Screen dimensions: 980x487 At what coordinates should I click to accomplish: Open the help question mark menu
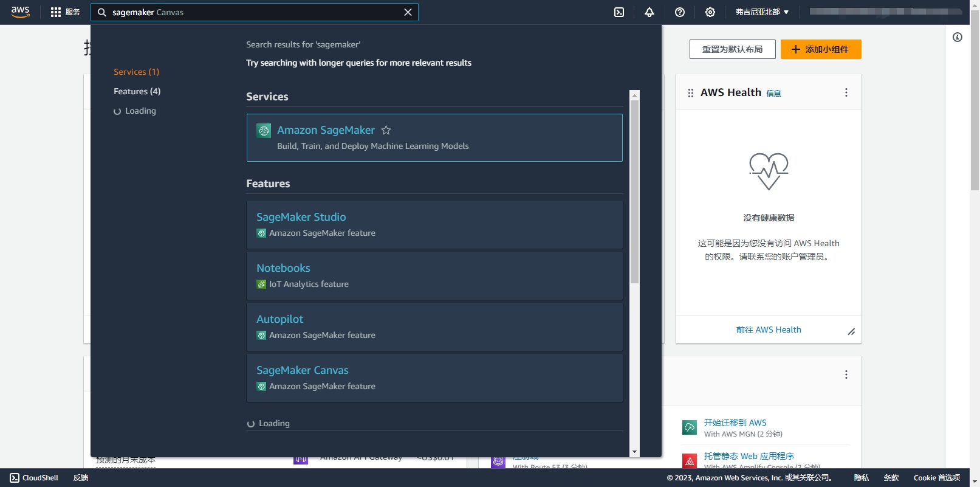(x=680, y=12)
